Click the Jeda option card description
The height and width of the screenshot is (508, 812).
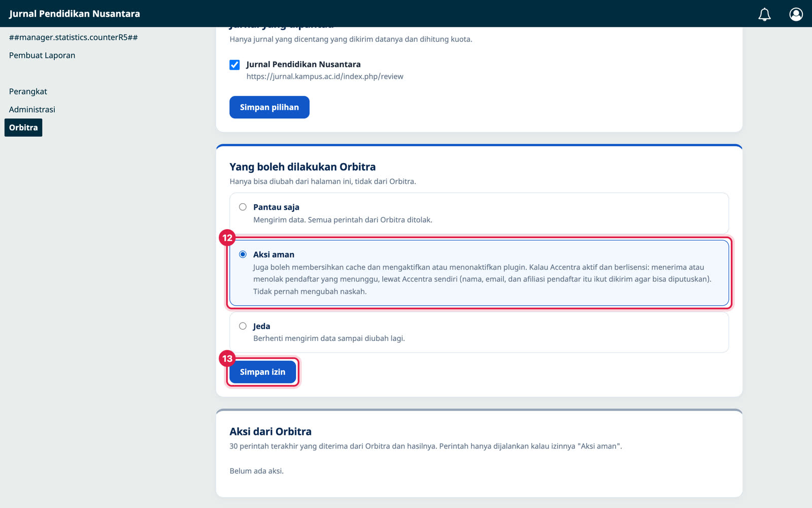329,338
